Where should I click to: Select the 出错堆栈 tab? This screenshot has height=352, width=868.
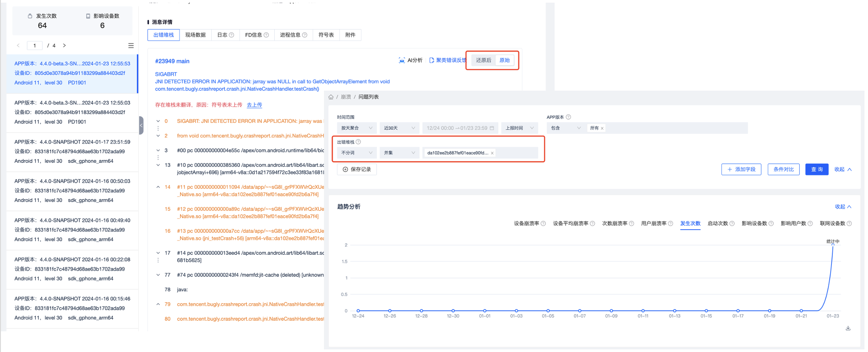point(163,35)
